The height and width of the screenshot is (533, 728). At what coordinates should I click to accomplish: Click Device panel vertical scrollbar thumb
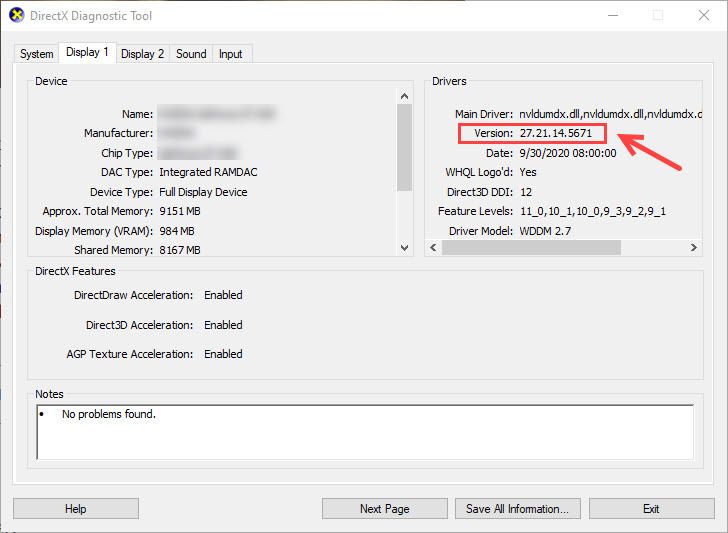(x=404, y=147)
